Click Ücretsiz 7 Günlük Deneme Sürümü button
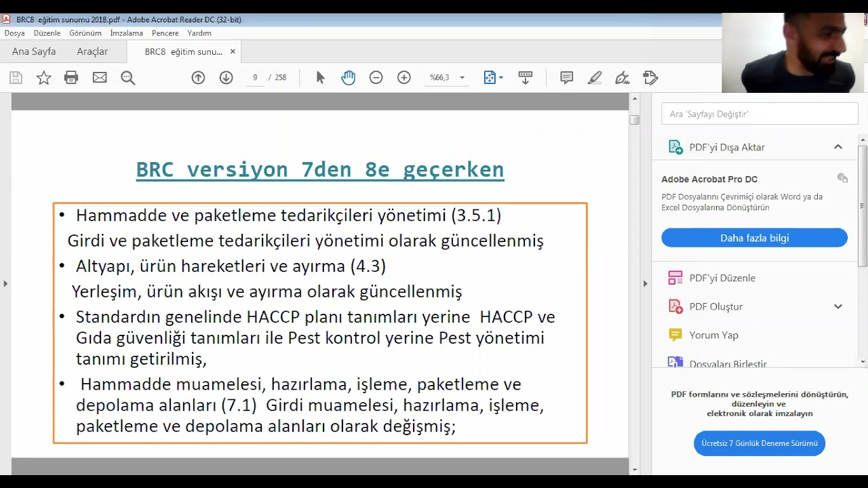 coord(759,443)
